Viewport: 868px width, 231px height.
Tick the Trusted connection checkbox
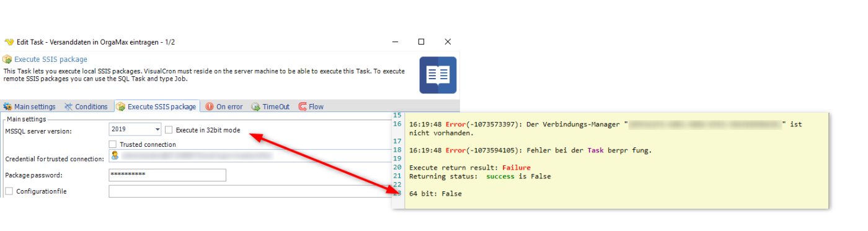click(x=113, y=144)
